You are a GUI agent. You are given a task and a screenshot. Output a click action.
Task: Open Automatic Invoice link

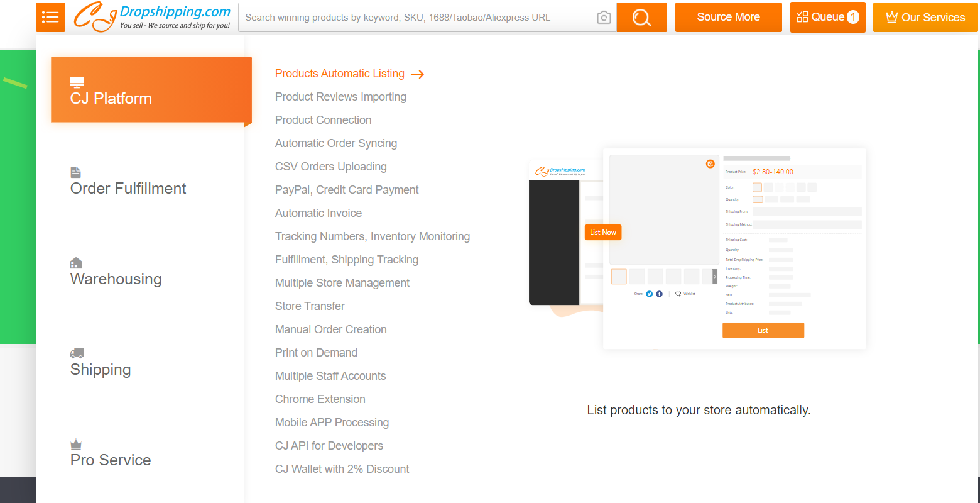coord(318,213)
